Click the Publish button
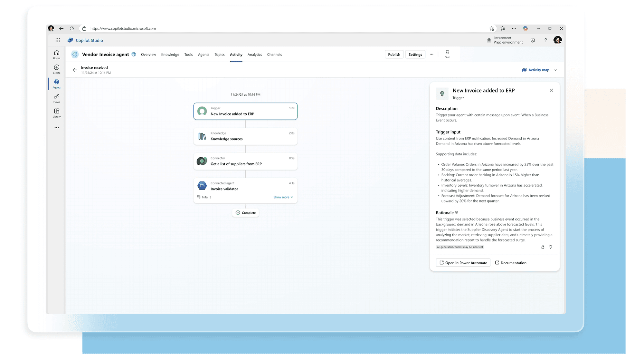The width and height of the screenshot is (644, 362). (x=394, y=54)
